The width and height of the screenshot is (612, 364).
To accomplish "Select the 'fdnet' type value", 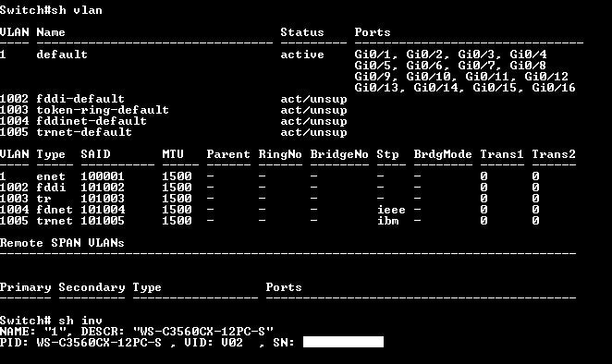I will pyautogui.click(x=55, y=210).
